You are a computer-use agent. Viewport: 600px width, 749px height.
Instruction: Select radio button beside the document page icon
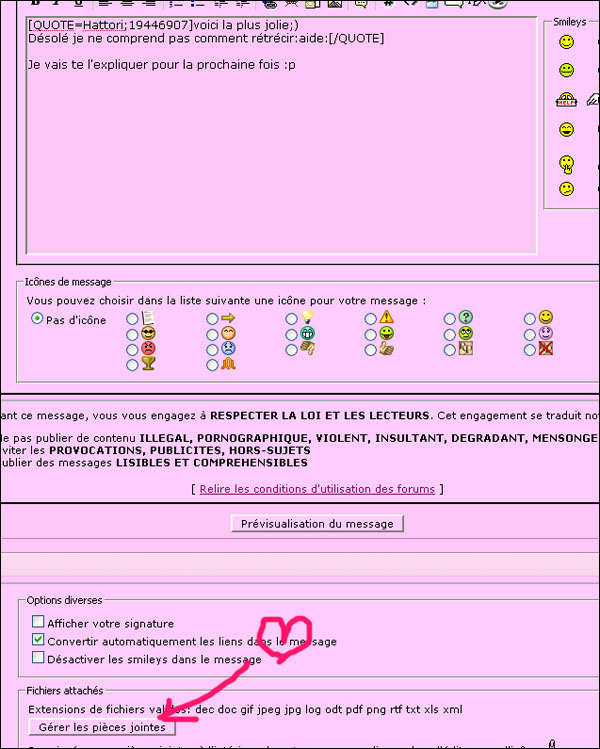tap(132, 319)
